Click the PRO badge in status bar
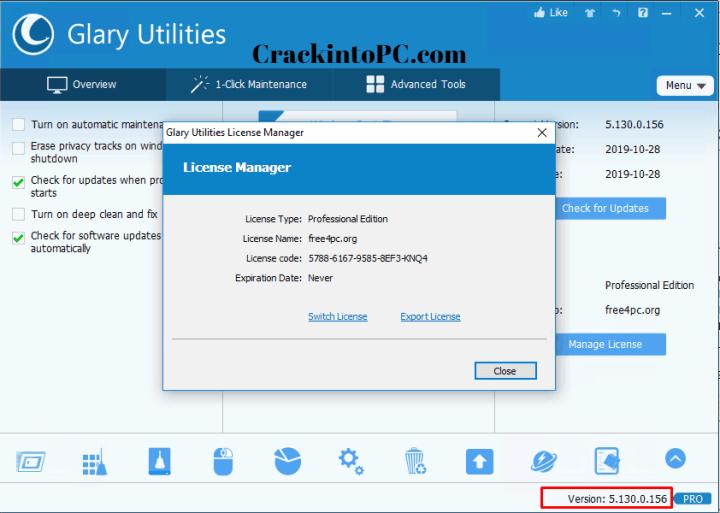Screen dimensions: 720x513 coord(693,499)
